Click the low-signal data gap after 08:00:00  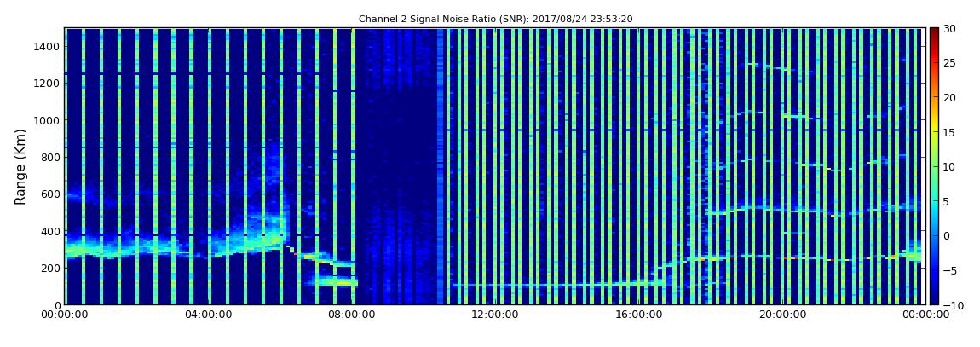396,166
